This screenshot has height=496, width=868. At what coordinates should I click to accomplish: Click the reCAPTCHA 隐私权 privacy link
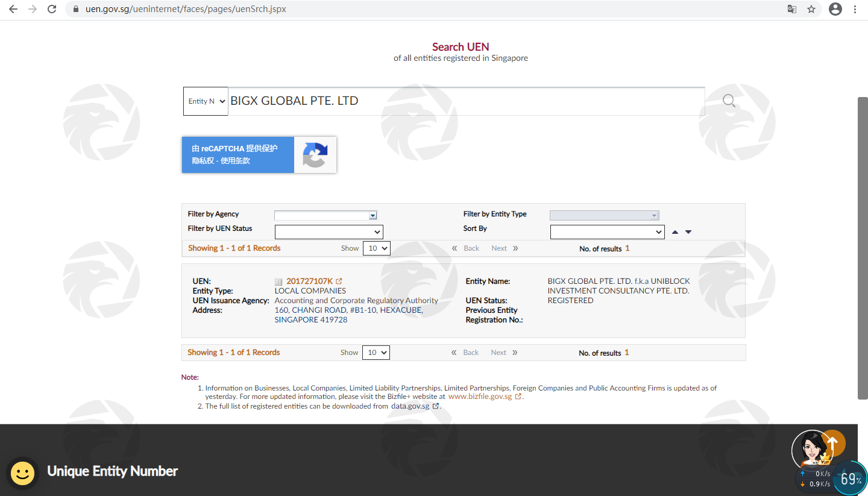(x=203, y=161)
